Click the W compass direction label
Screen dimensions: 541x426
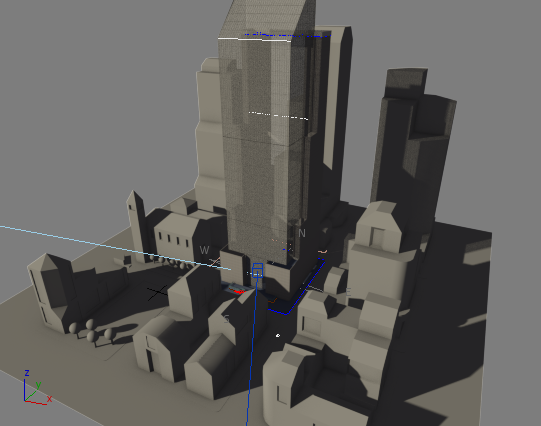click(x=205, y=250)
